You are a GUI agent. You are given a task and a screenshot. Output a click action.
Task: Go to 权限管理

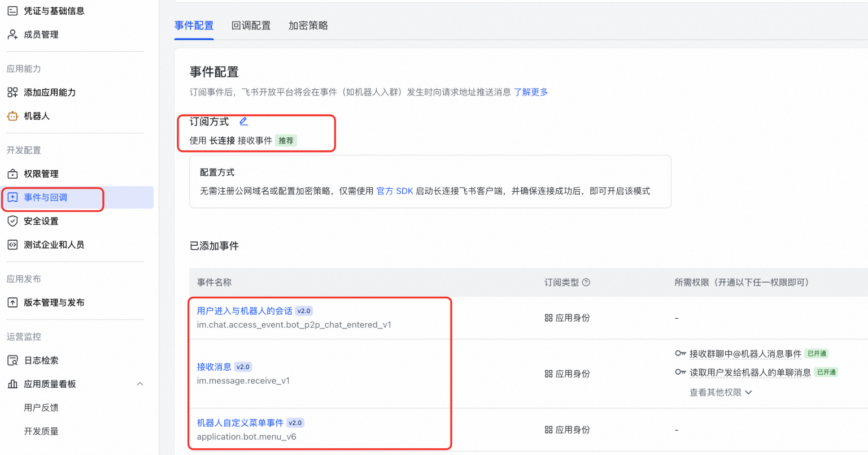point(41,174)
